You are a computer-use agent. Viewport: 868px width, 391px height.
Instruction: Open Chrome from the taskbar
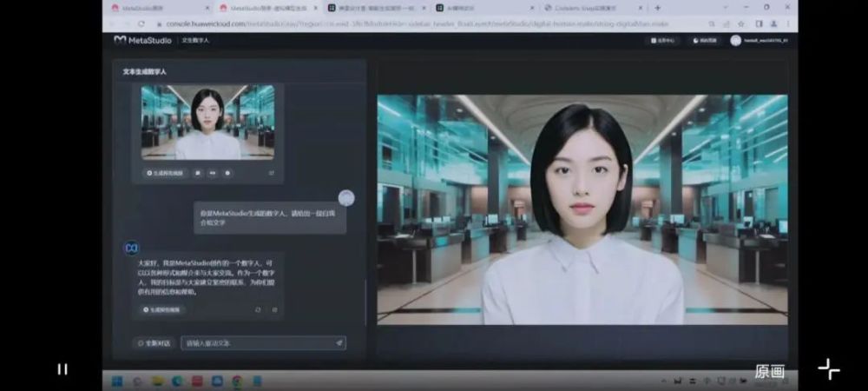(x=237, y=381)
